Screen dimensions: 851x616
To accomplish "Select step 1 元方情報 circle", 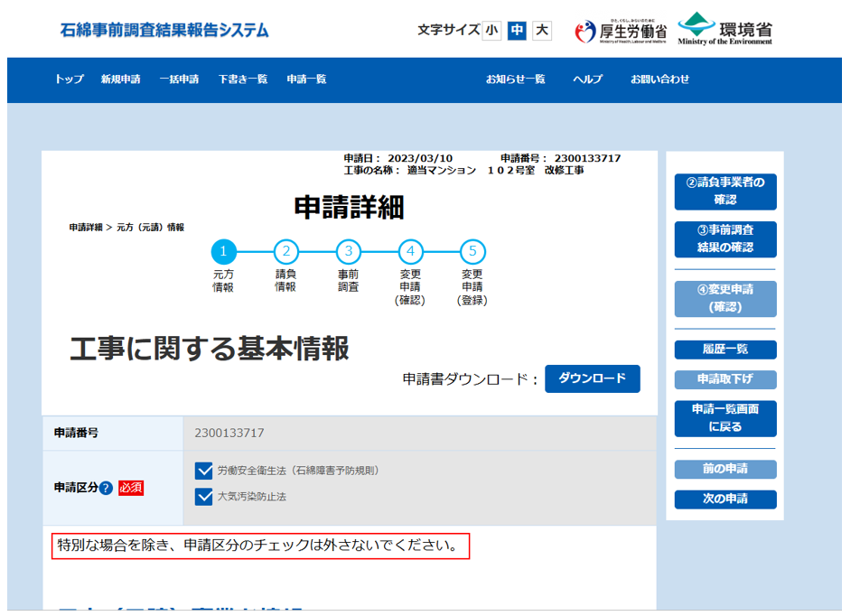I will [x=223, y=252].
